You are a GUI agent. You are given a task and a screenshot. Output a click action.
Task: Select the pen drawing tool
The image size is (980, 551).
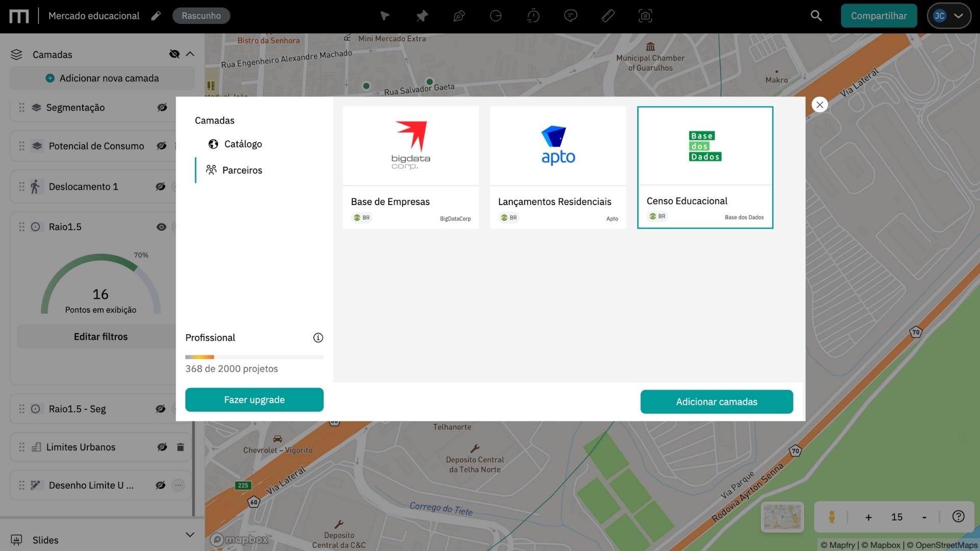click(458, 16)
